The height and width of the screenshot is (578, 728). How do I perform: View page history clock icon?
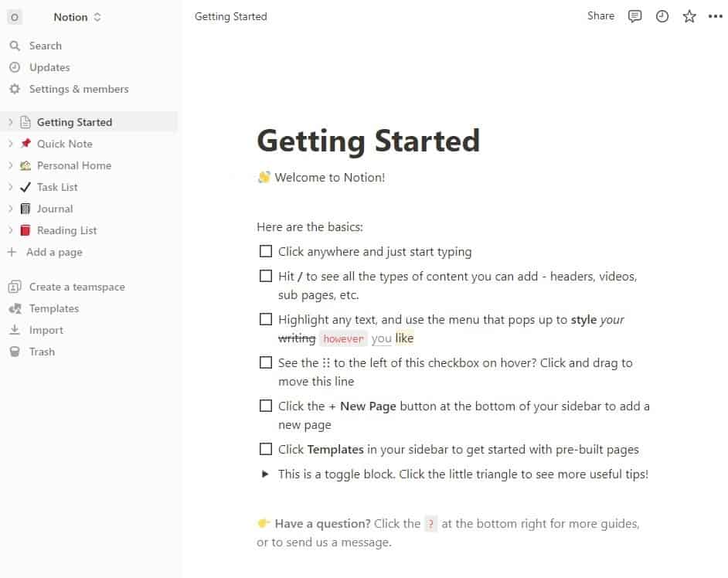662,16
